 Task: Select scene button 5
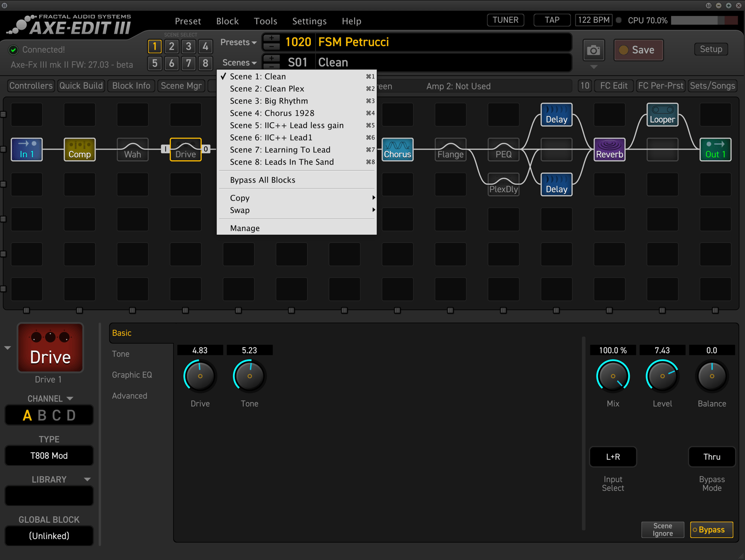(x=154, y=64)
